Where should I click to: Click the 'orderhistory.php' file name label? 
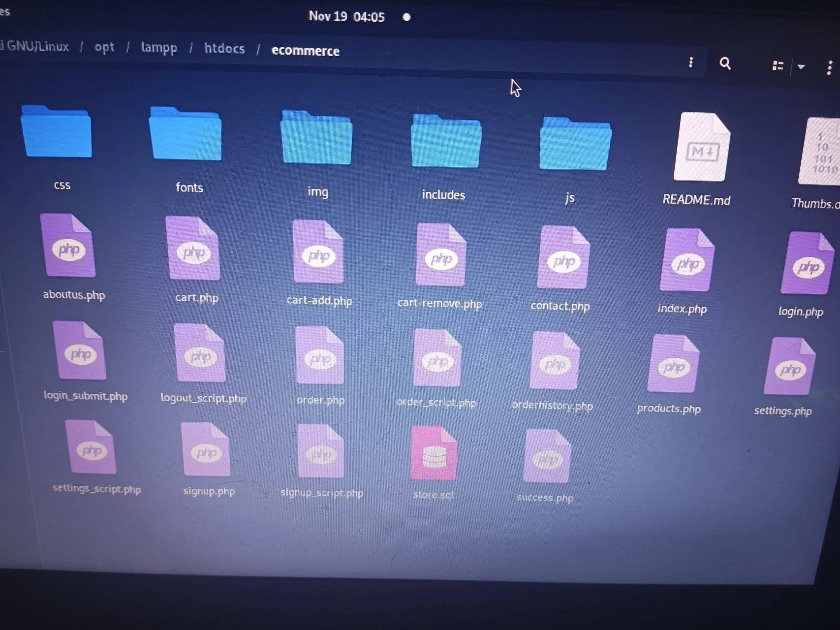coord(553,406)
